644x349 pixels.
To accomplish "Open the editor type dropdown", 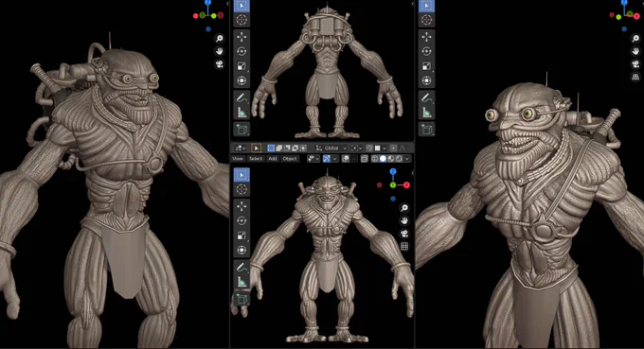I will point(240,148).
